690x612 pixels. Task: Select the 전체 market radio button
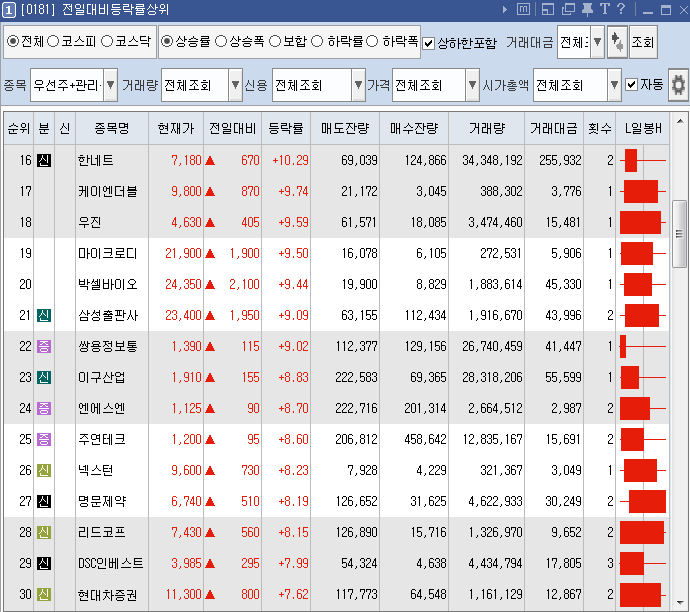pos(13,41)
